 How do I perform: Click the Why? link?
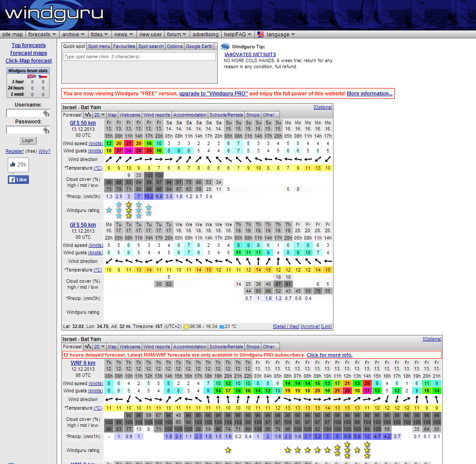pyautogui.click(x=44, y=152)
